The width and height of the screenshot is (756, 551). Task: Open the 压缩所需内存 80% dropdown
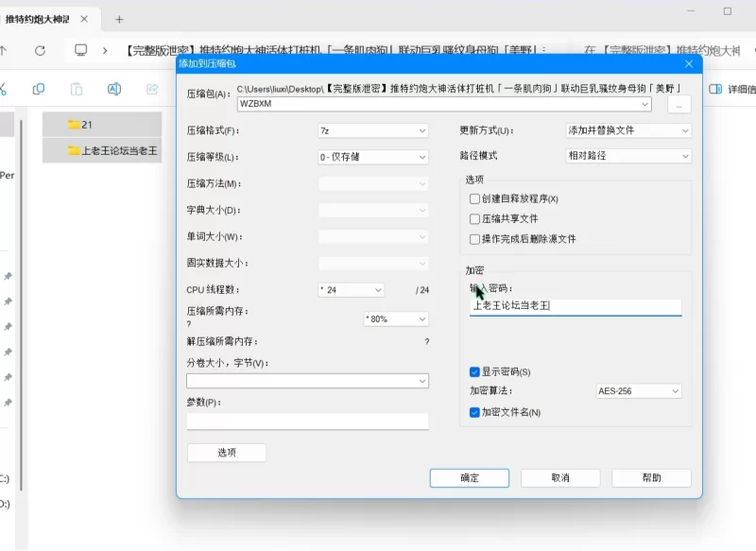(396, 319)
